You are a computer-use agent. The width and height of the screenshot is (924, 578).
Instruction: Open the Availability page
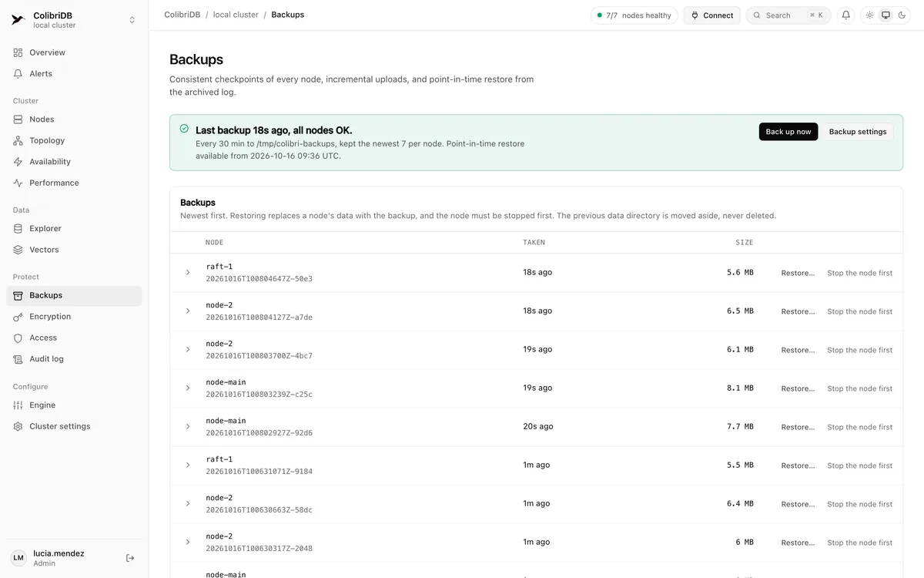(x=74, y=162)
